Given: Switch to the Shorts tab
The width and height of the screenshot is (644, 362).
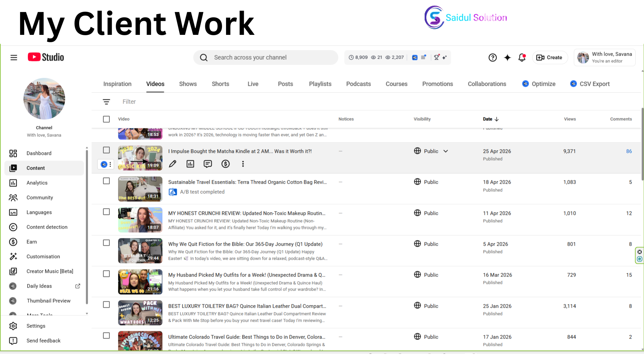Looking at the screenshot, I should (x=220, y=84).
